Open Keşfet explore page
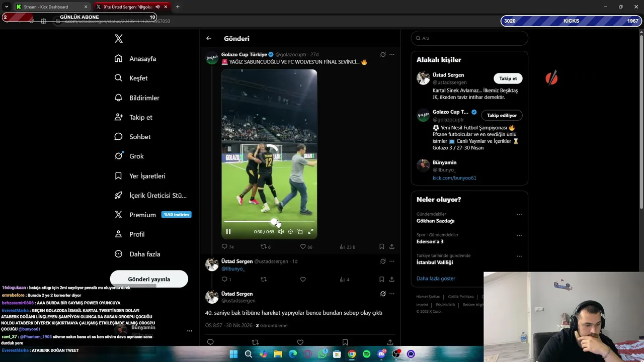The image size is (644, 362). (131, 78)
